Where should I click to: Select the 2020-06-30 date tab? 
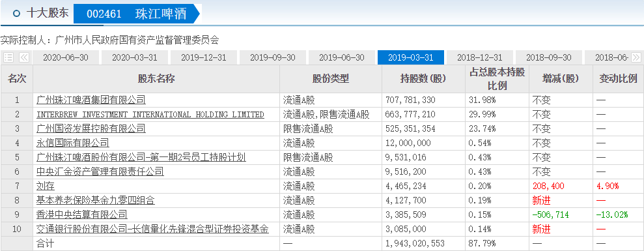66,57
